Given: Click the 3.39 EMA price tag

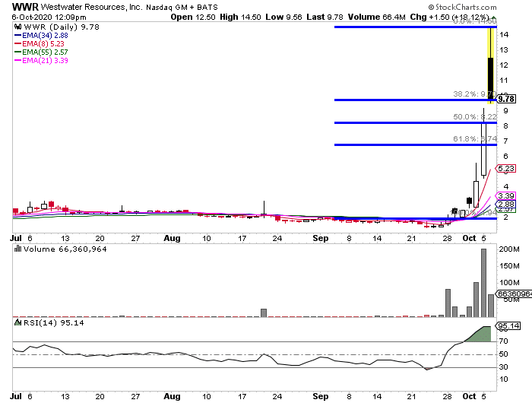Looking at the screenshot, I should 506,196.
